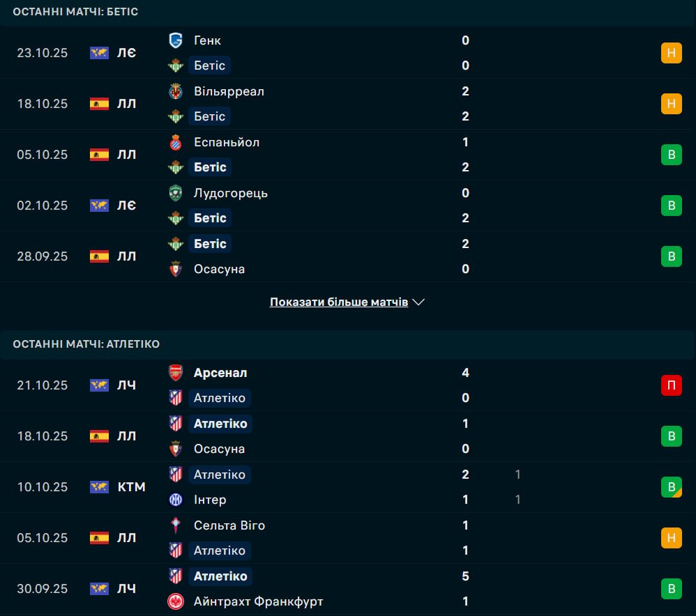
Task: Click the Espanyol club crest icon
Action: coord(176,142)
